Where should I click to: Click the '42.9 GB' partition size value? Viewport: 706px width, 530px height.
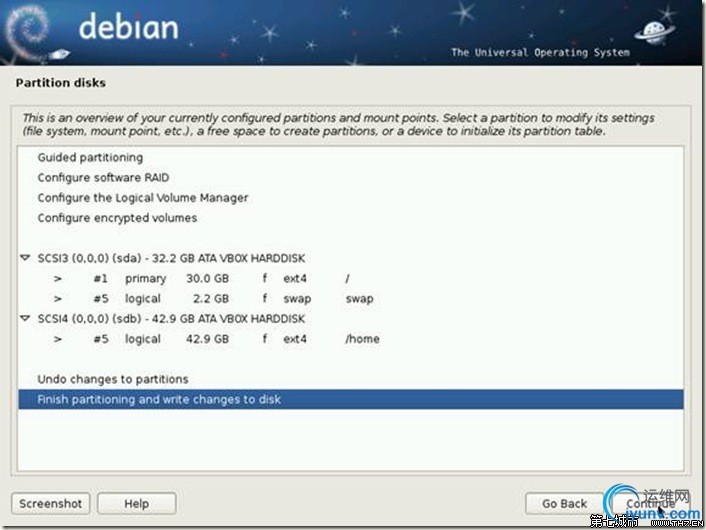pyautogui.click(x=208, y=339)
